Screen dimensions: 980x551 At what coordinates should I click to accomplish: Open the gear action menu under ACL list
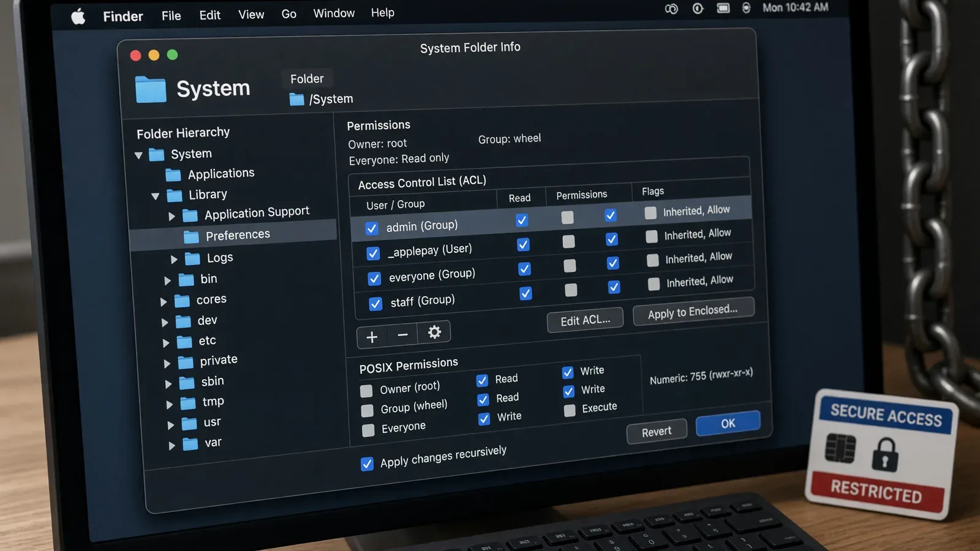click(434, 332)
